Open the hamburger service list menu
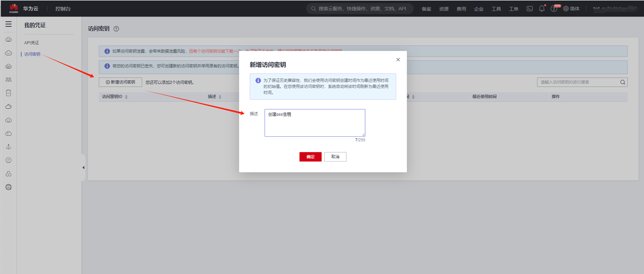This screenshot has width=644, height=274. point(8,25)
